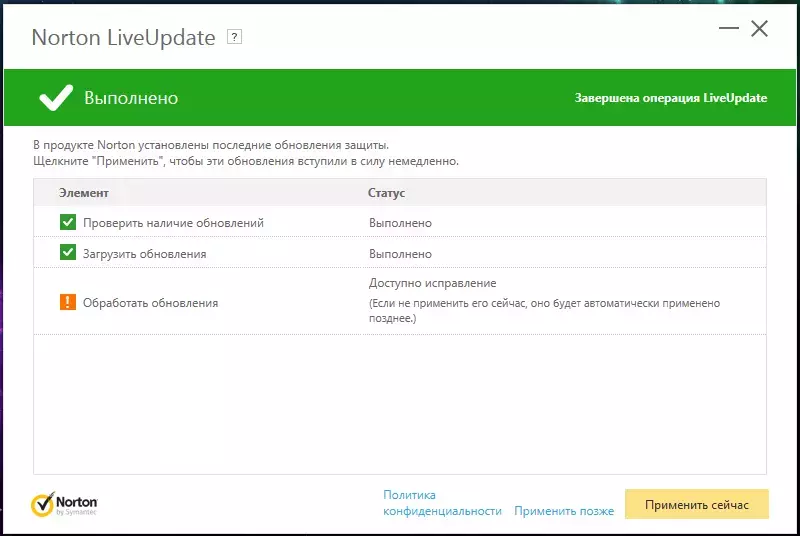Image resolution: width=800 pixels, height=536 pixels.
Task: Click the Статус column header
Action: [386, 193]
